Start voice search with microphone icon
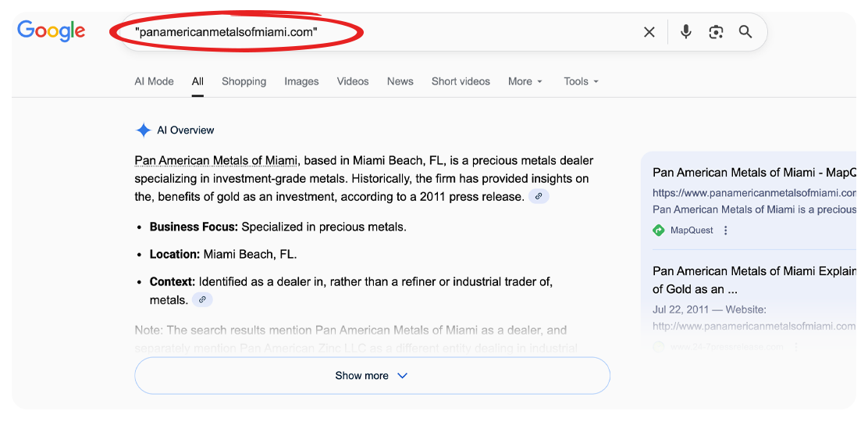 [x=685, y=32]
